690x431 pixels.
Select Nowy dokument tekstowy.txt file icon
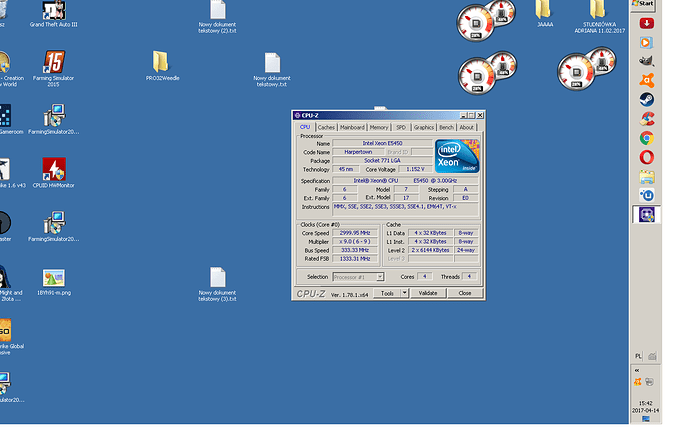(x=272, y=63)
